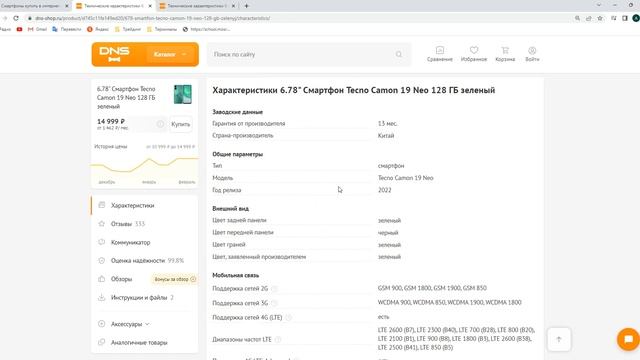Click the '2022' release year value
This screenshot has width=640, height=360.
pyautogui.click(x=384, y=190)
